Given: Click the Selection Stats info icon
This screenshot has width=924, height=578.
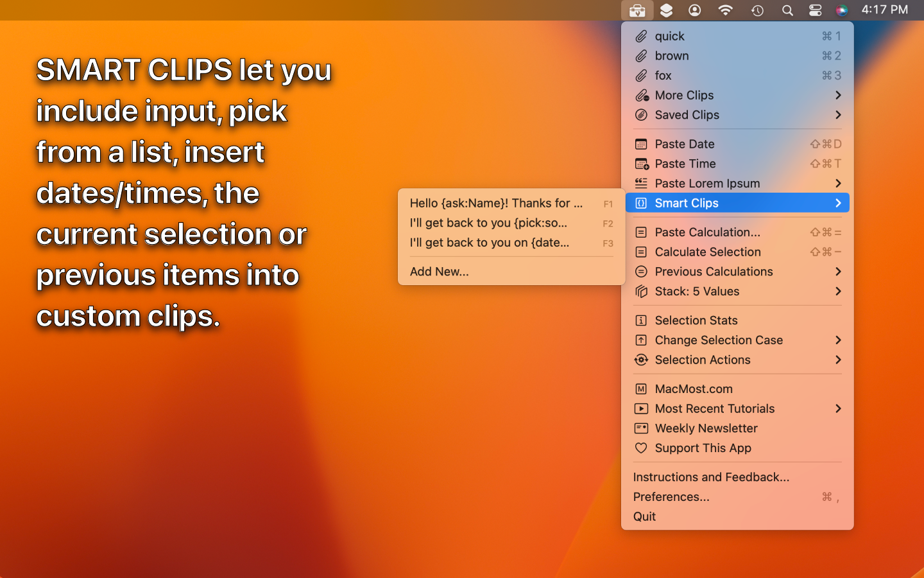Looking at the screenshot, I should point(641,320).
